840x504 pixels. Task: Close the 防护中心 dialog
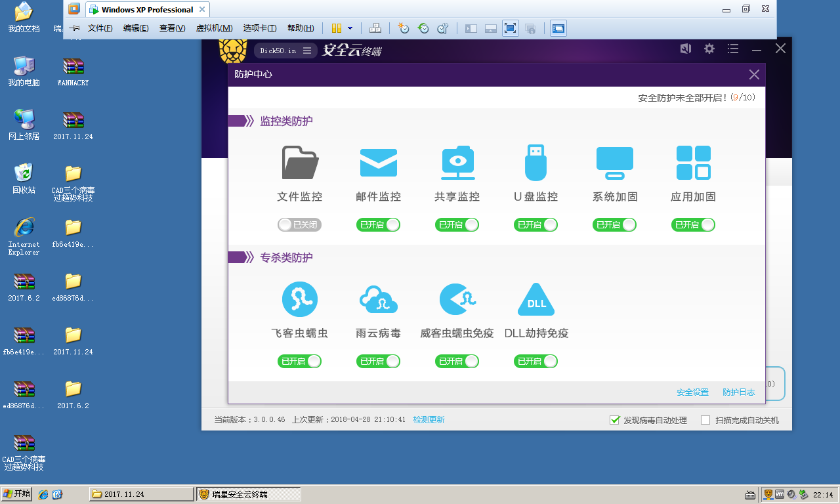click(x=755, y=75)
